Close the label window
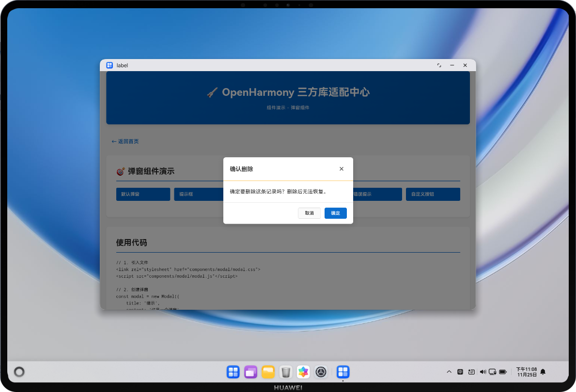Image resolution: width=576 pixels, height=392 pixels. click(x=465, y=65)
